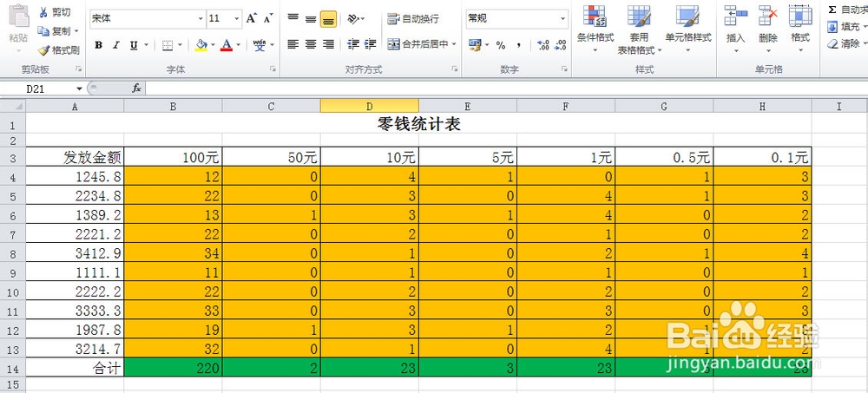This screenshot has height=393, width=868.
Task: Click 合并后居中 merge and center
Action: pos(418,43)
